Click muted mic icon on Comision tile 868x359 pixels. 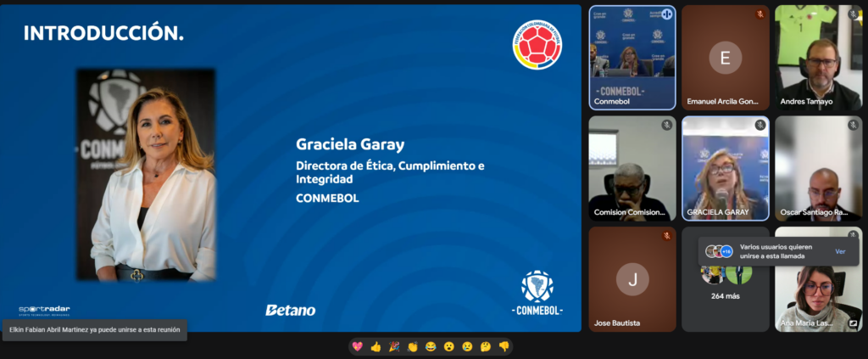point(666,126)
